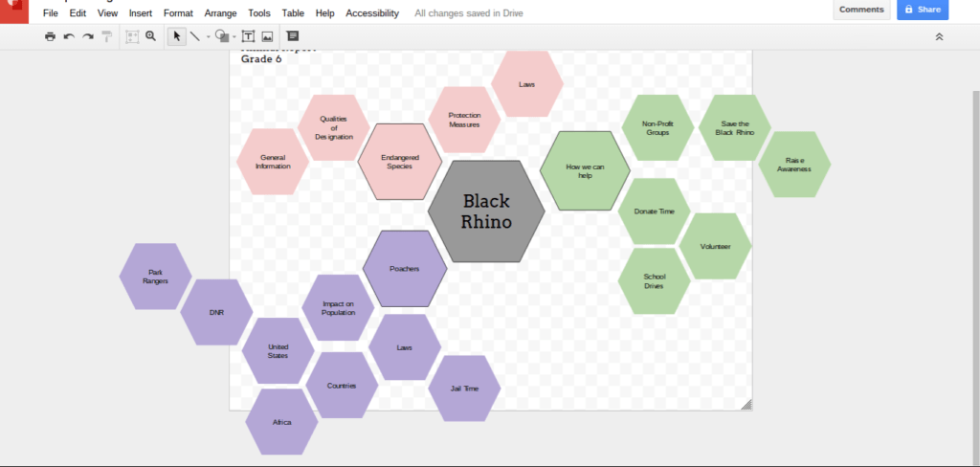Select the Shape tool
This screenshot has width=980, height=467.
[x=221, y=36]
